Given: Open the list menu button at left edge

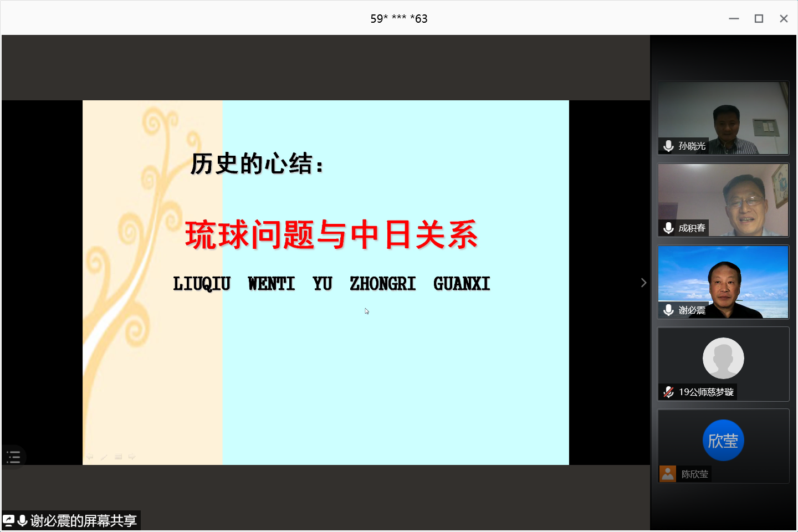Looking at the screenshot, I should [x=13, y=457].
